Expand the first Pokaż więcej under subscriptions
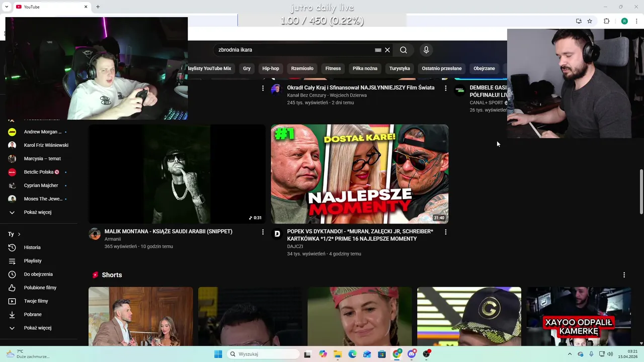 tap(39, 212)
